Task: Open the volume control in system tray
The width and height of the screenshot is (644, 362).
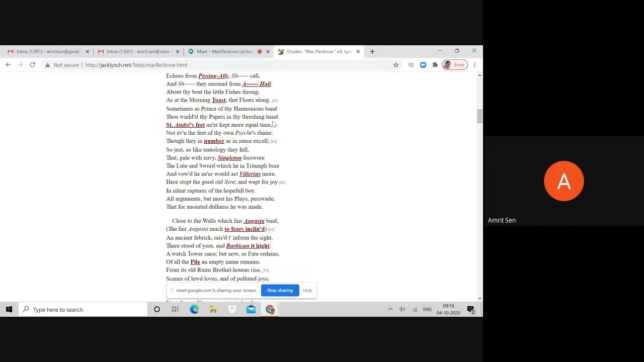Action: 402,310
